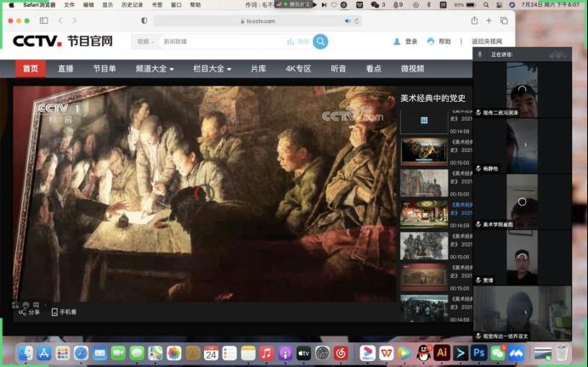Screen dimensions: 588x367
Task: Expand the 频道大全 dropdown
Action: [155, 69]
